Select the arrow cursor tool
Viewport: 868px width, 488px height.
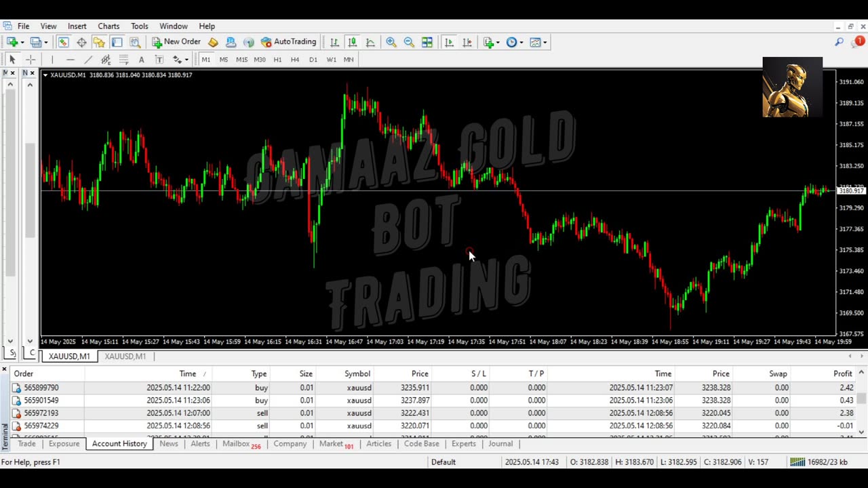[x=12, y=60]
